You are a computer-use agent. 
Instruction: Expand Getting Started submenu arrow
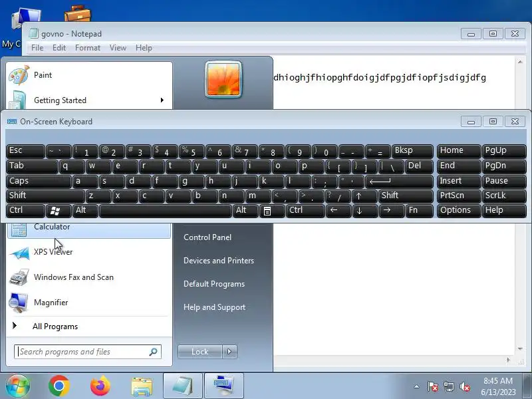[x=162, y=100]
